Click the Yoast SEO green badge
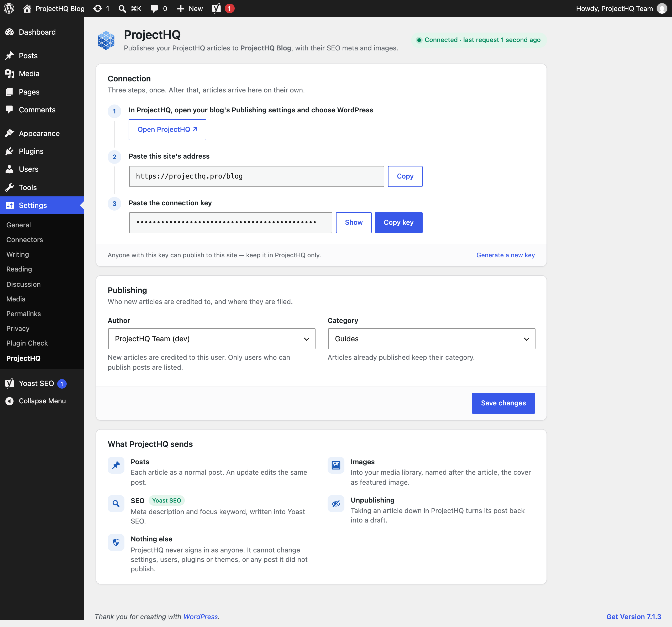The image size is (672, 627). point(166,500)
